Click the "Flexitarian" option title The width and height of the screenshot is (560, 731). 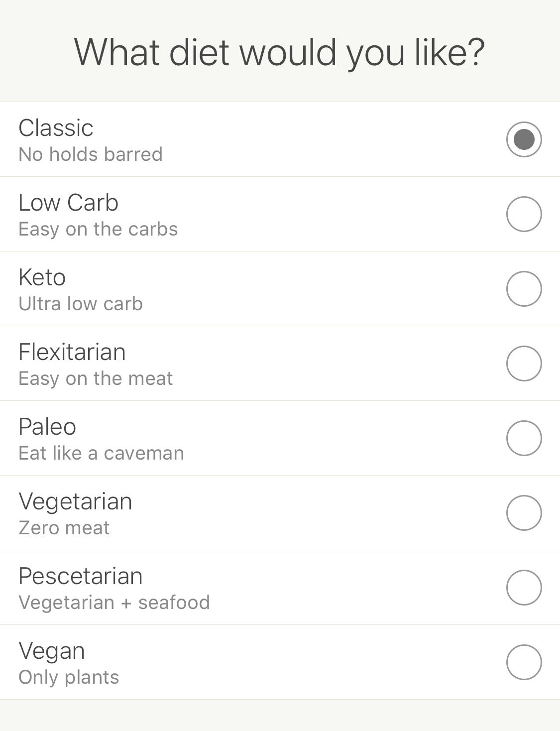(x=72, y=352)
